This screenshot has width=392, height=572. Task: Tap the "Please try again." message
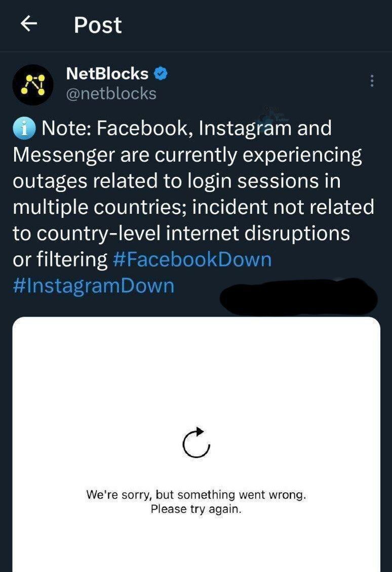(196, 509)
